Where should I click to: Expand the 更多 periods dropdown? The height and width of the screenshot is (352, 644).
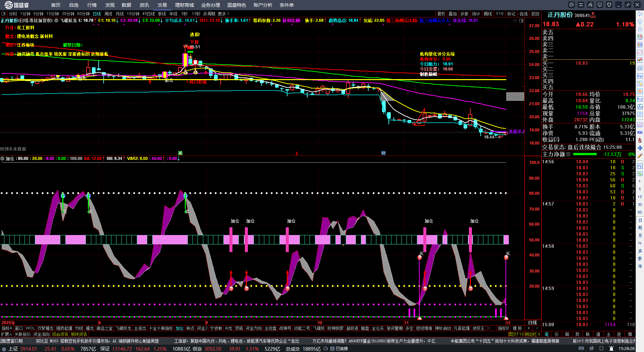[223, 14]
